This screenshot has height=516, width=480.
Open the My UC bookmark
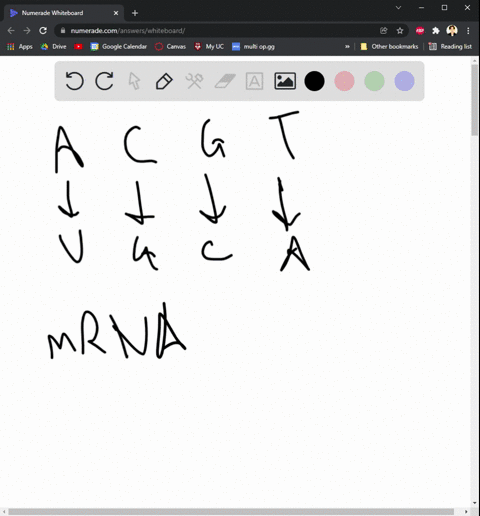point(209,47)
